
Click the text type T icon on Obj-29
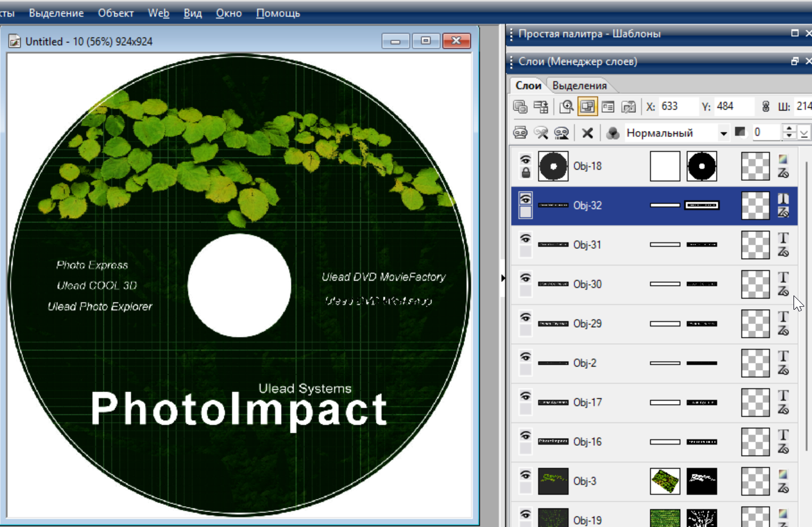[x=784, y=317]
